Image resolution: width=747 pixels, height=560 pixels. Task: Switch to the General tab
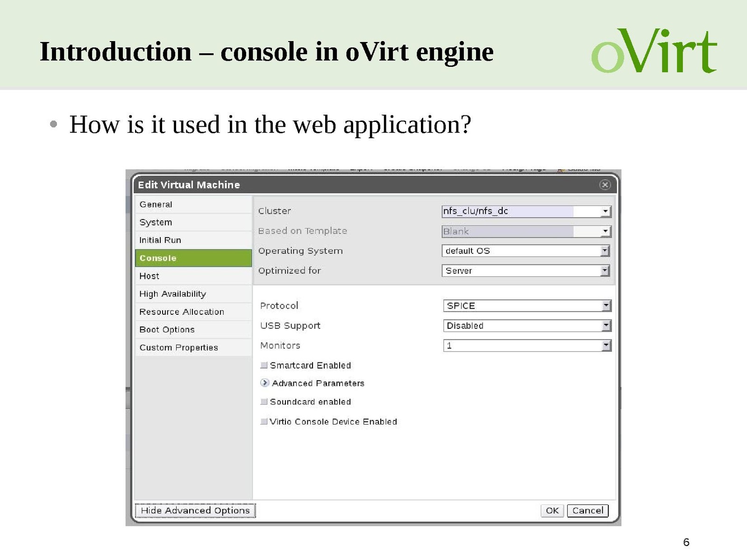click(x=193, y=205)
